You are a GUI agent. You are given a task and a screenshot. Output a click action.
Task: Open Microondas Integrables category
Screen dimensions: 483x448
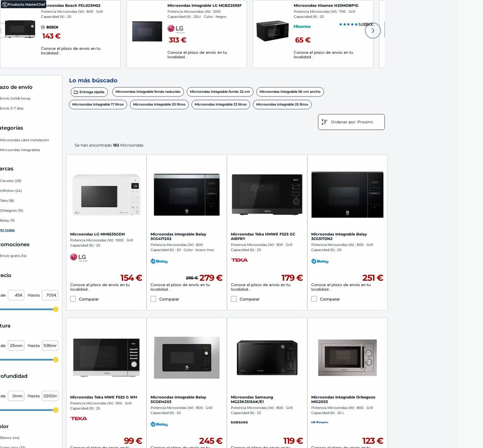coord(20,150)
